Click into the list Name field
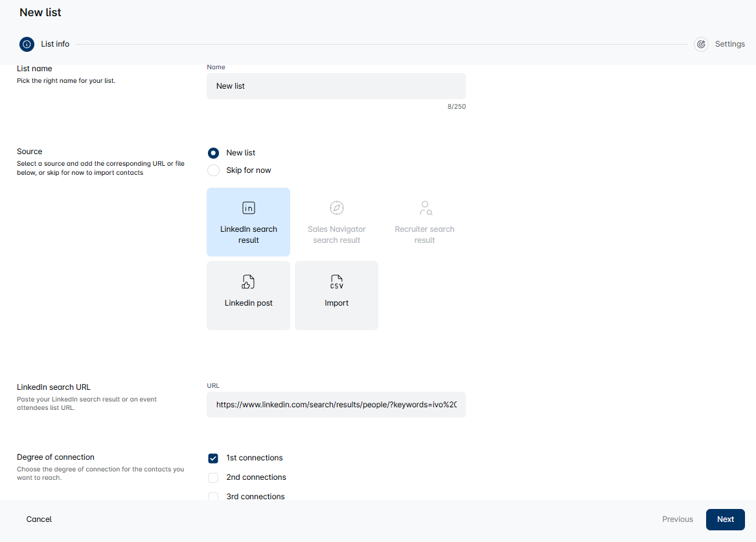This screenshot has height=542, width=756. tap(336, 86)
